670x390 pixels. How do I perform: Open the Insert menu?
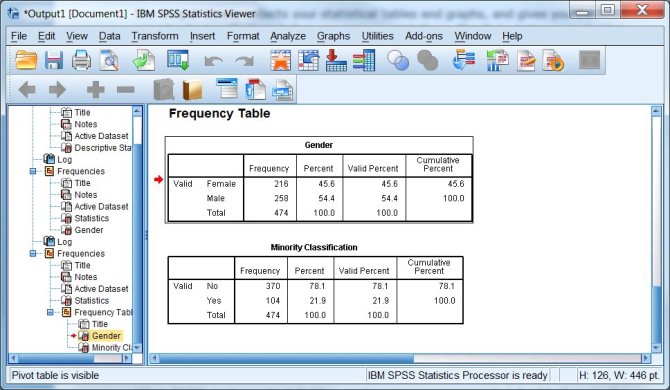(202, 36)
